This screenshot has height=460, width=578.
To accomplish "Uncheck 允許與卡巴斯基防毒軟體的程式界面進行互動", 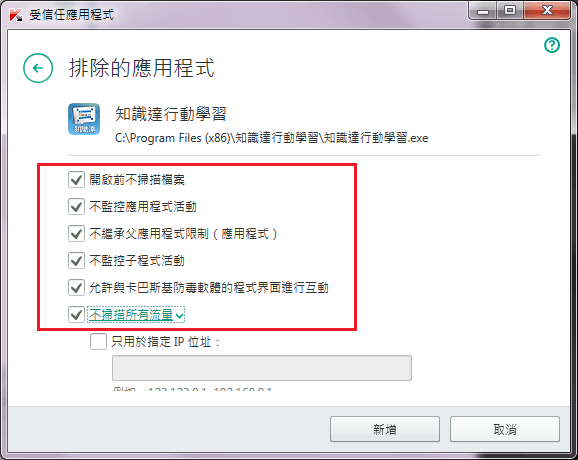I will point(76,288).
